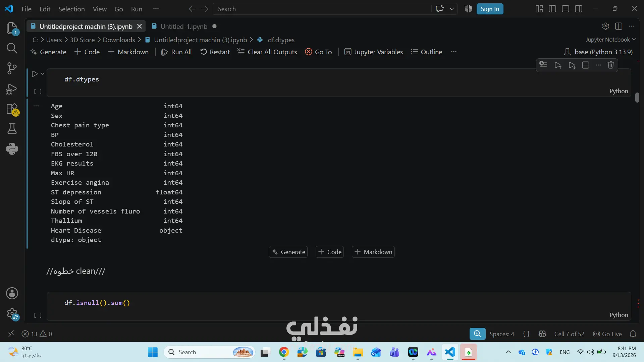The image size is (644, 362).
Task: Open notebook settings gear in editor title
Action: [605, 26]
